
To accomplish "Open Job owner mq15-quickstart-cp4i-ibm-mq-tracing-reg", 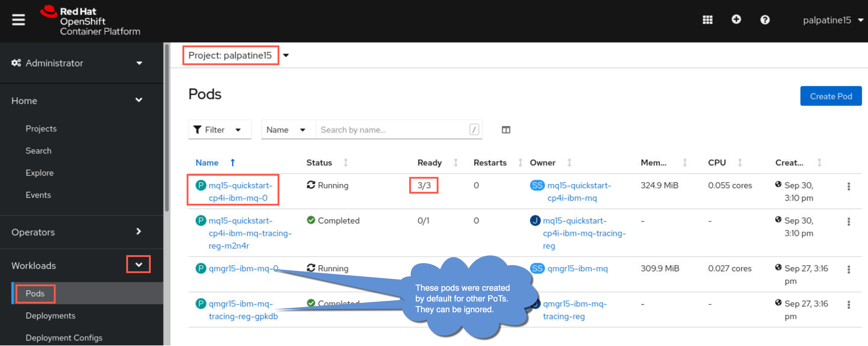I will click(584, 233).
